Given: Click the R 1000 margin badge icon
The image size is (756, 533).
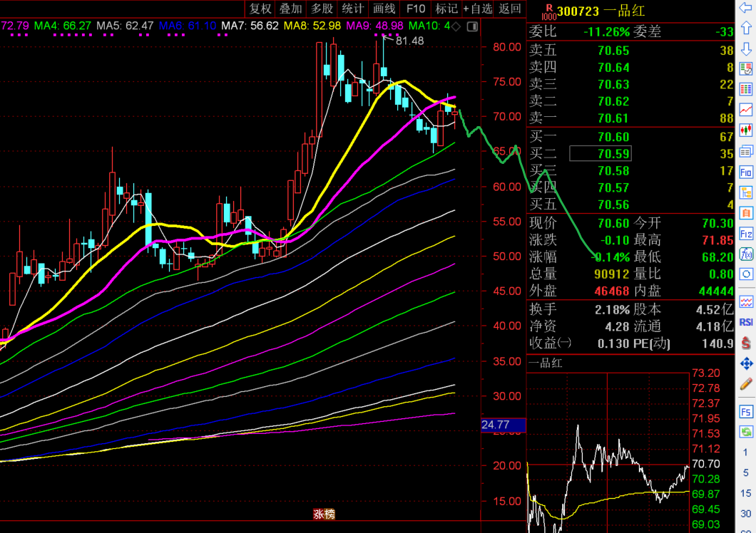Looking at the screenshot, I should pos(548,12).
